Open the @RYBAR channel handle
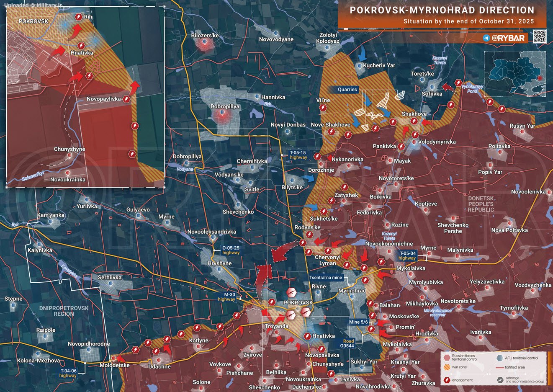 pos(508,38)
